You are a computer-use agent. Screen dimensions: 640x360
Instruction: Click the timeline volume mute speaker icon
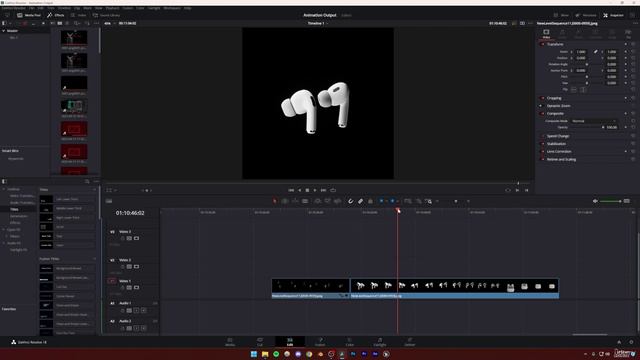tap(595, 201)
